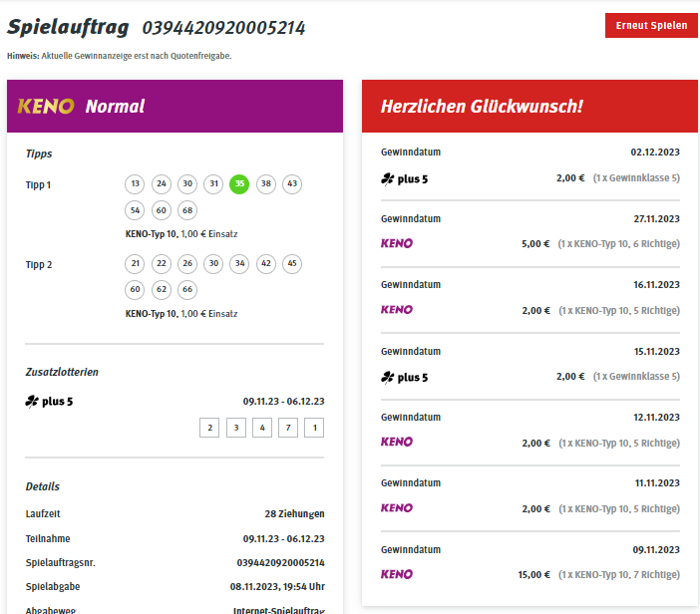Image resolution: width=700 pixels, height=614 pixels.
Task: Select number 54 in Tipp 1
Action: 135,210
